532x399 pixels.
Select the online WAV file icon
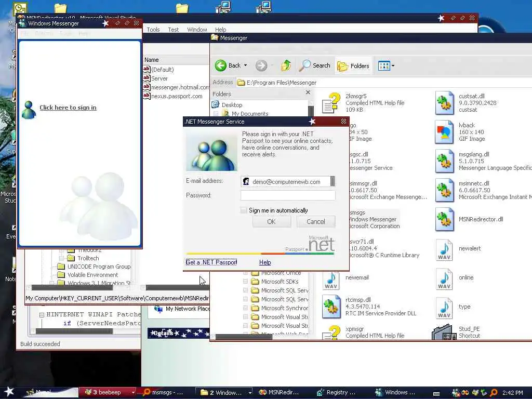444,279
